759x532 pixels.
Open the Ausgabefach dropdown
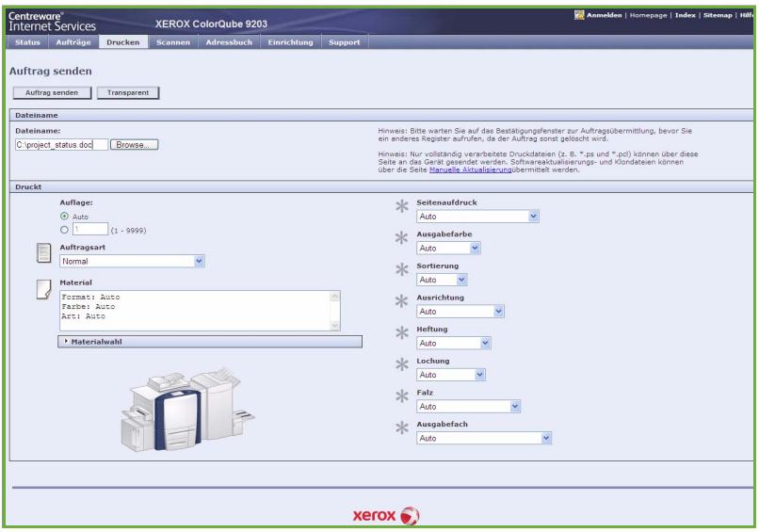(x=484, y=438)
